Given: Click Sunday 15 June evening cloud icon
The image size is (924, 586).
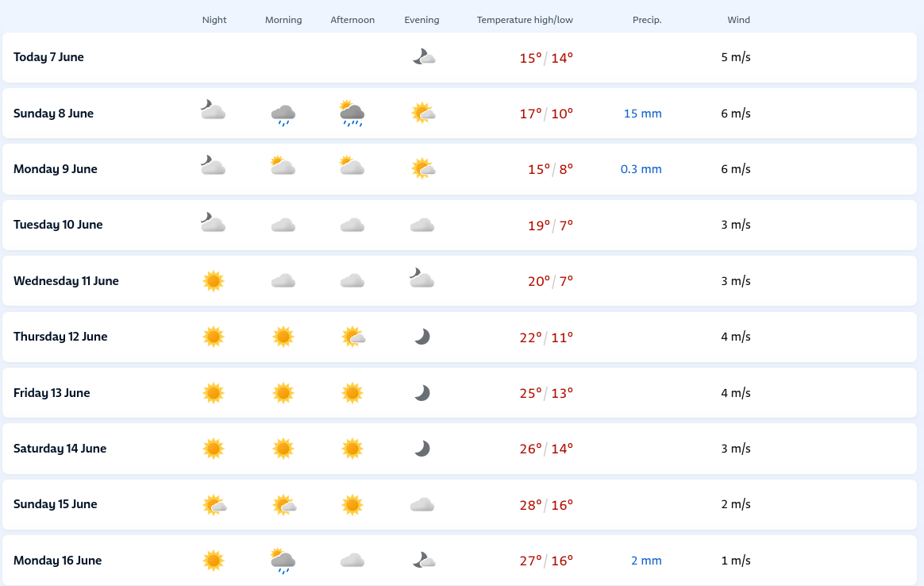Looking at the screenshot, I should [x=422, y=505].
